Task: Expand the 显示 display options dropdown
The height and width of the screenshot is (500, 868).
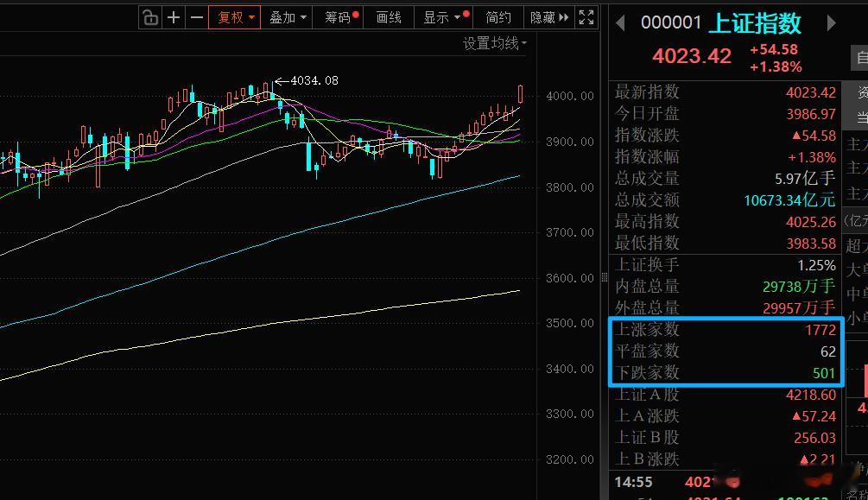Action: coord(442,16)
